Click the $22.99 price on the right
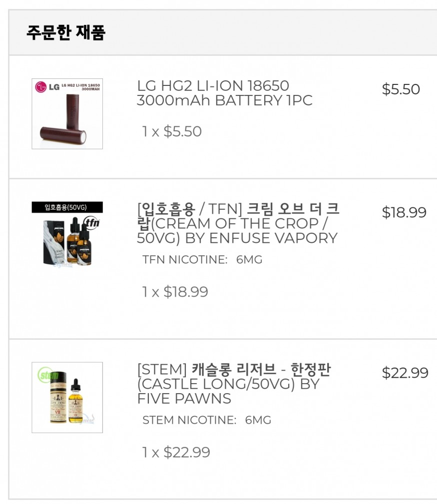The image size is (437, 504). (x=405, y=373)
